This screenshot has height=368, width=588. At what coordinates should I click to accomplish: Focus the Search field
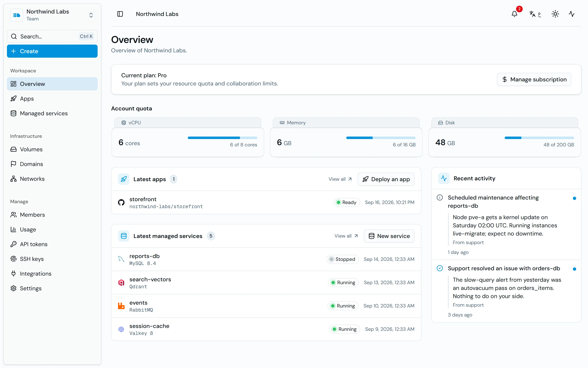pyautogui.click(x=52, y=36)
